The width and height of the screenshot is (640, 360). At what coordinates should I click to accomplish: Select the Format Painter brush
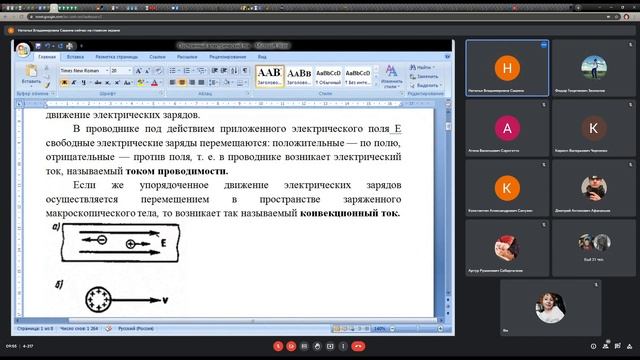click(47, 85)
